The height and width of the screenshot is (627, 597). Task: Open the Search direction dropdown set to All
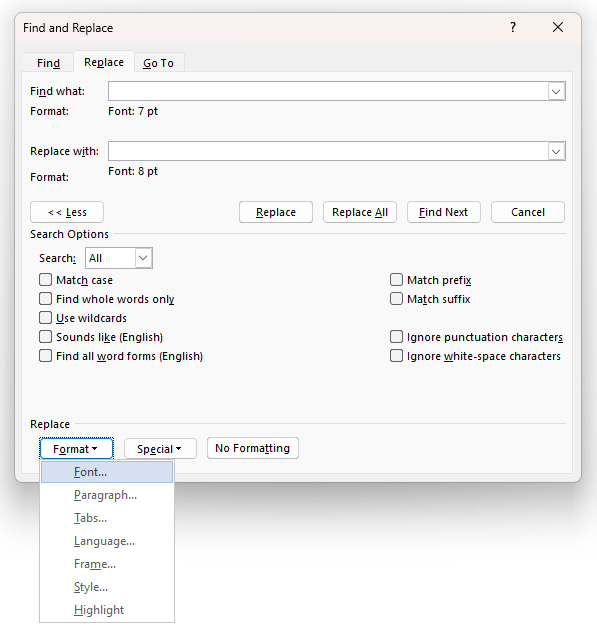coord(119,258)
